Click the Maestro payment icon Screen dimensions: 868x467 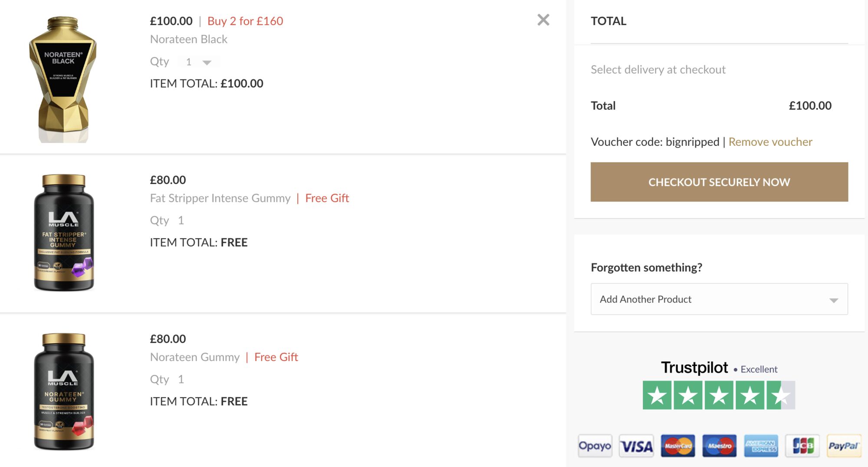click(x=719, y=446)
